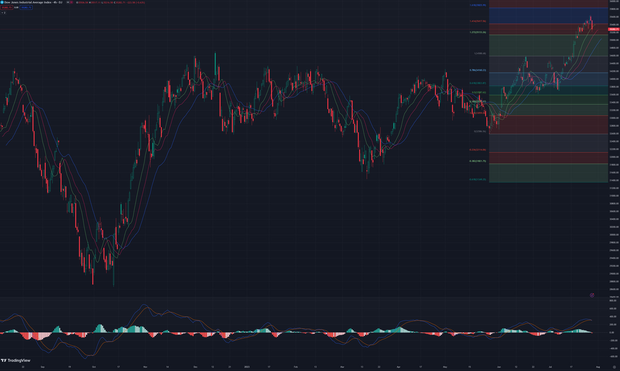Image resolution: width=620 pixels, height=371 pixels.
Task: Click the purple icon above the MACD pane
Action: 592,295
